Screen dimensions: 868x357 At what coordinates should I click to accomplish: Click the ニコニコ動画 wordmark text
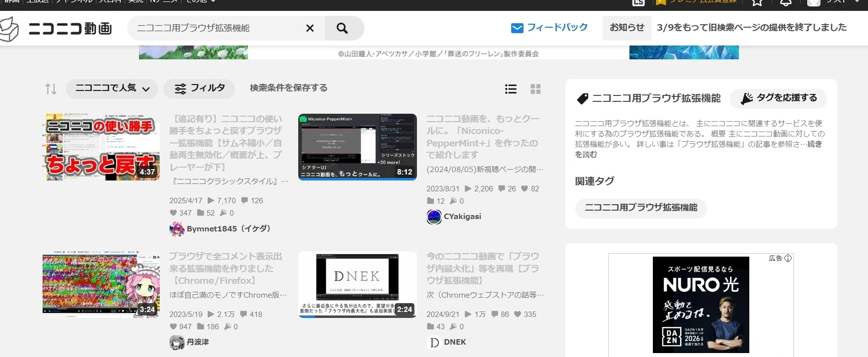71,29
